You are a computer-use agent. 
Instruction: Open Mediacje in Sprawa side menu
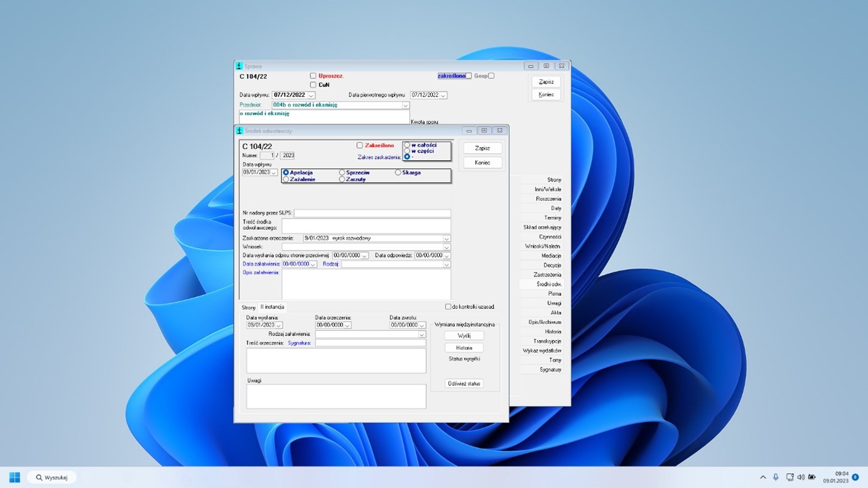[551, 256]
